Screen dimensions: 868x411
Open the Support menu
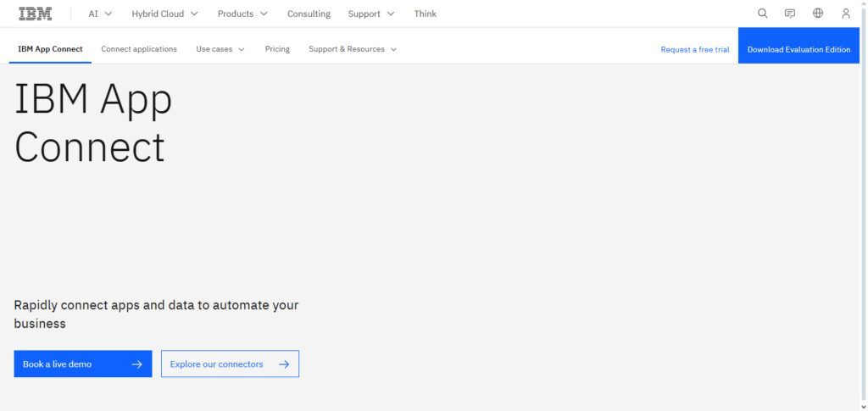[x=371, y=14]
